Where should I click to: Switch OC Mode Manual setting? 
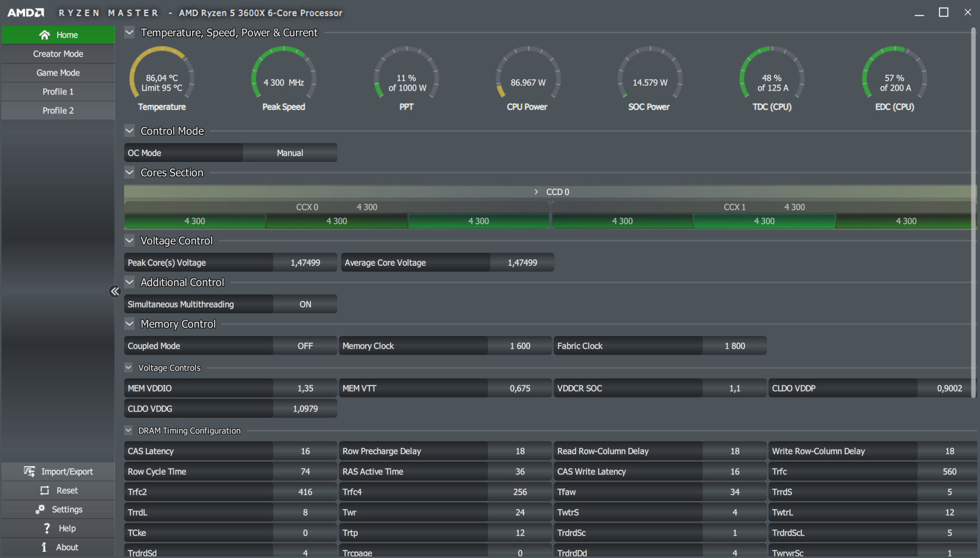(x=290, y=153)
